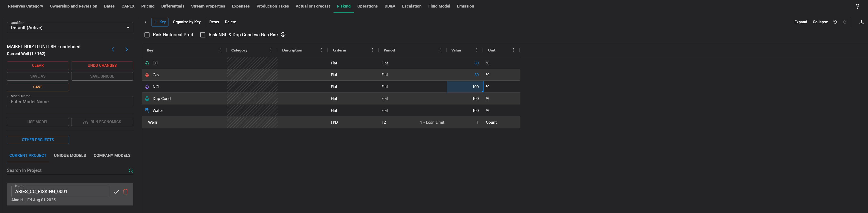This screenshot has width=868, height=213.
Task: Delete the ARIES_CC_RISKING_0001 model trash icon
Action: point(125,192)
